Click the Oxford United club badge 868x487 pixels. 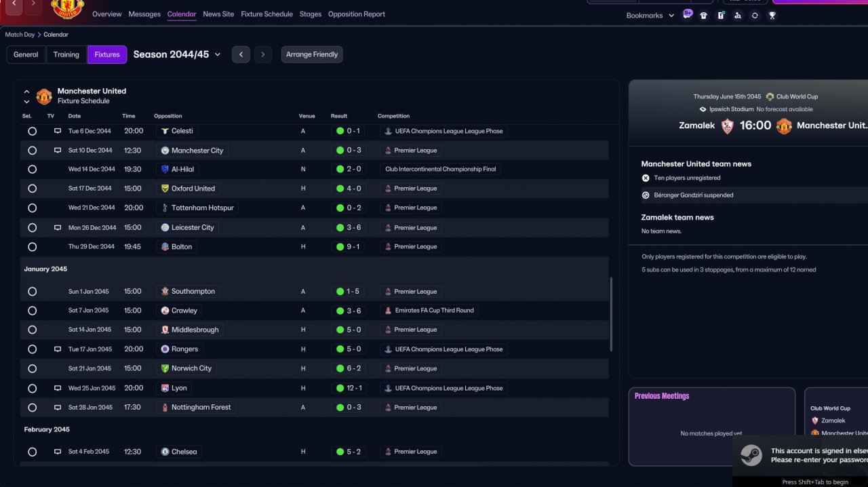165,189
